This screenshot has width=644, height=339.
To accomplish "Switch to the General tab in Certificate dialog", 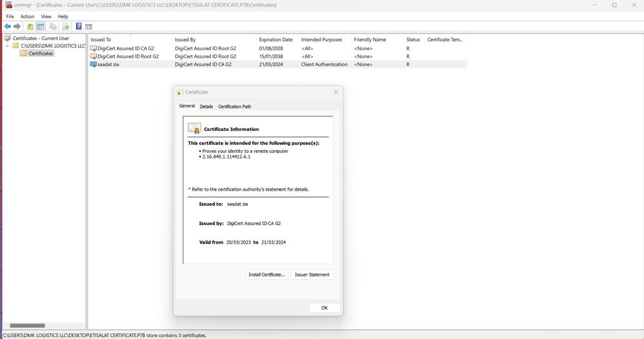I will (x=187, y=106).
